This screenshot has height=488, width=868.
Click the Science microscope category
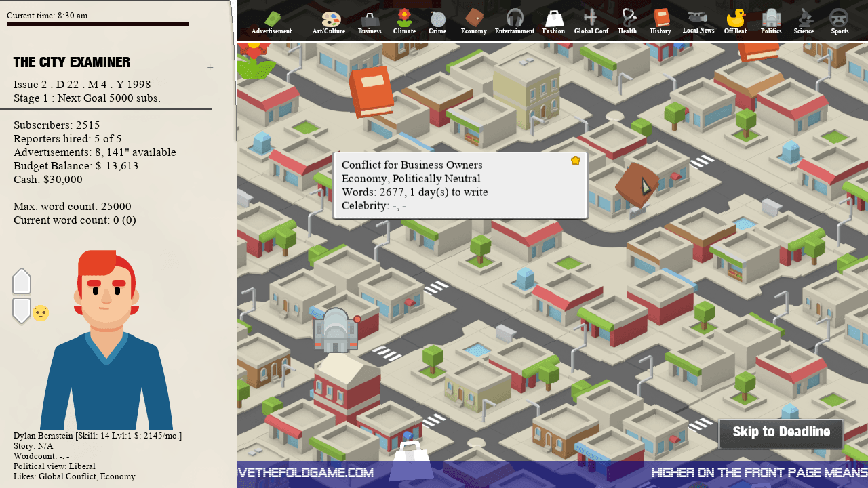click(804, 21)
